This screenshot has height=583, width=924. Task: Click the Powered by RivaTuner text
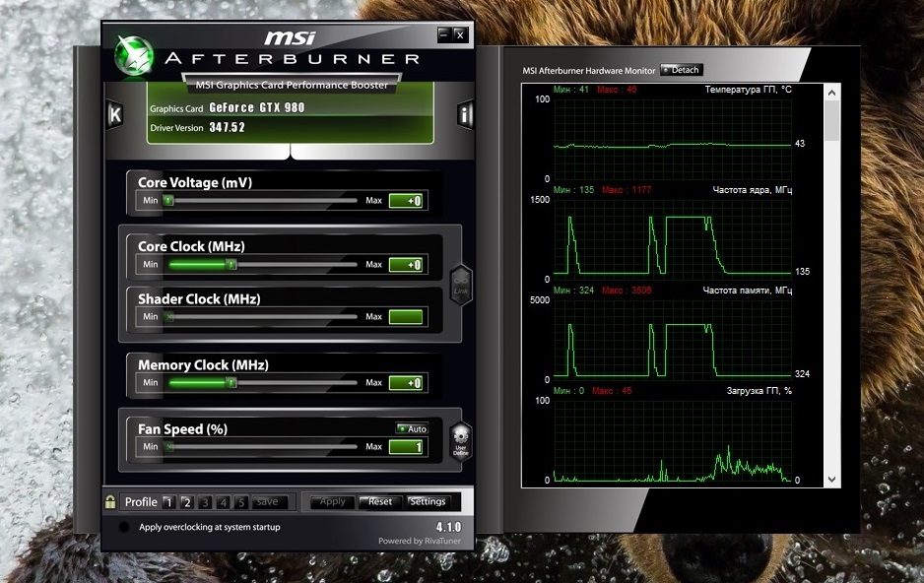(x=420, y=541)
